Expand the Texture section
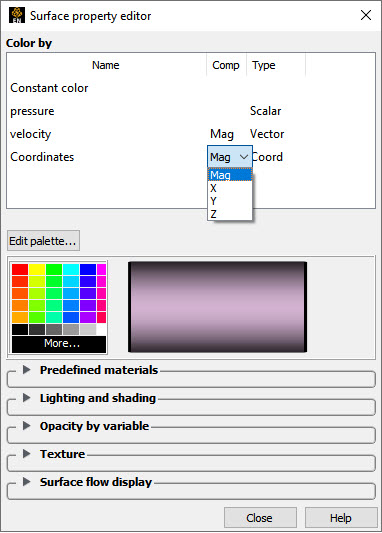 [27, 453]
